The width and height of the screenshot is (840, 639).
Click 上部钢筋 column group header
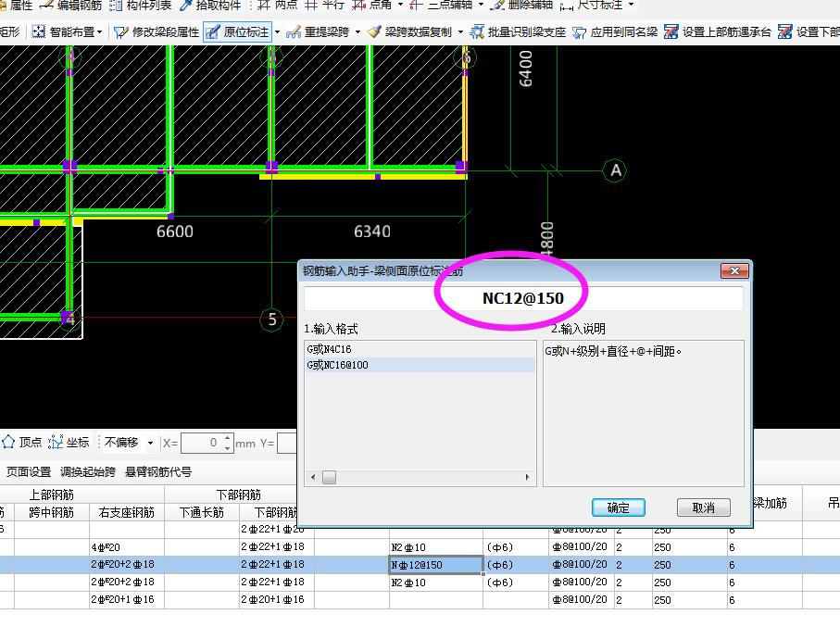[x=52, y=495]
